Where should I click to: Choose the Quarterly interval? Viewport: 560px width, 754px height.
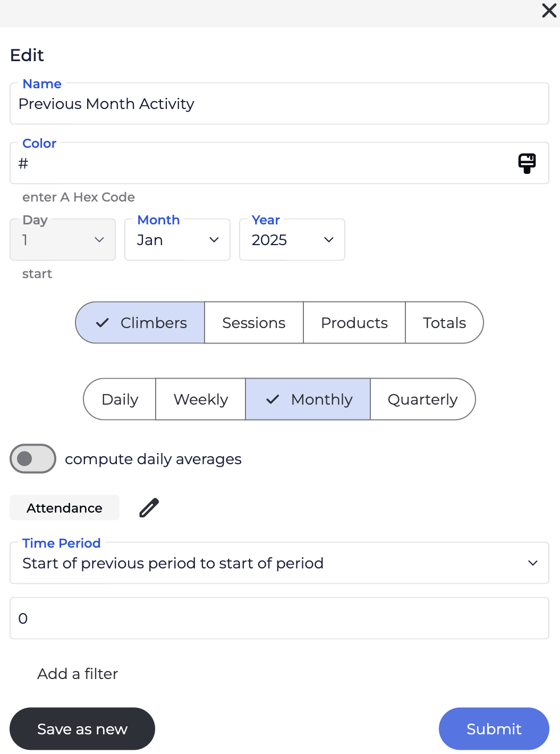click(x=422, y=399)
